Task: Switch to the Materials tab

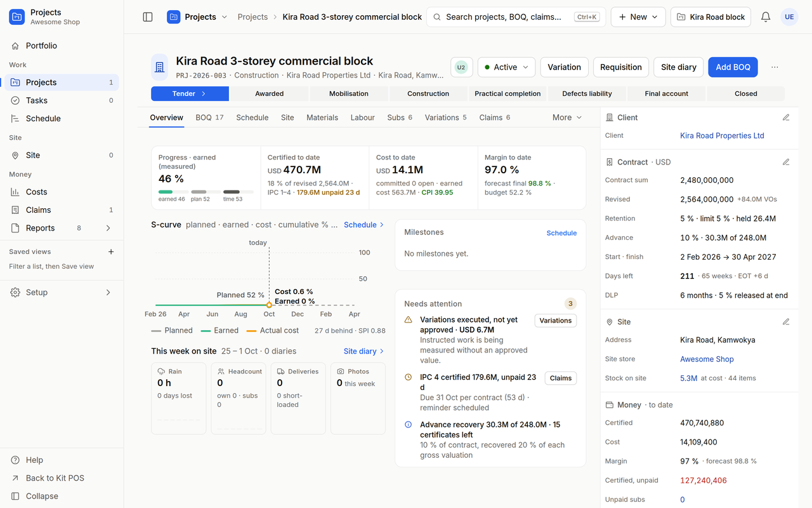Action: [x=322, y=117]
